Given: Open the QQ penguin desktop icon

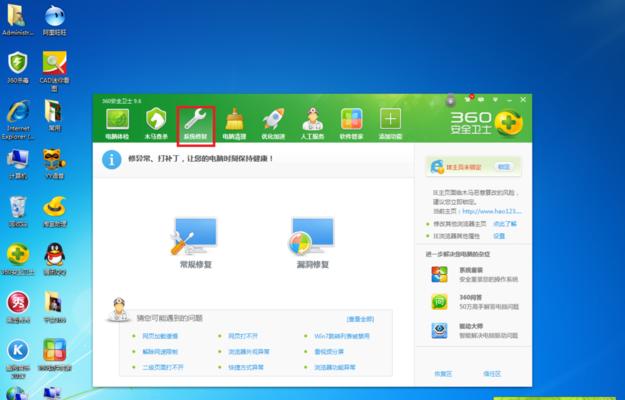Looking at the screenshot, I should click(55, 259).
